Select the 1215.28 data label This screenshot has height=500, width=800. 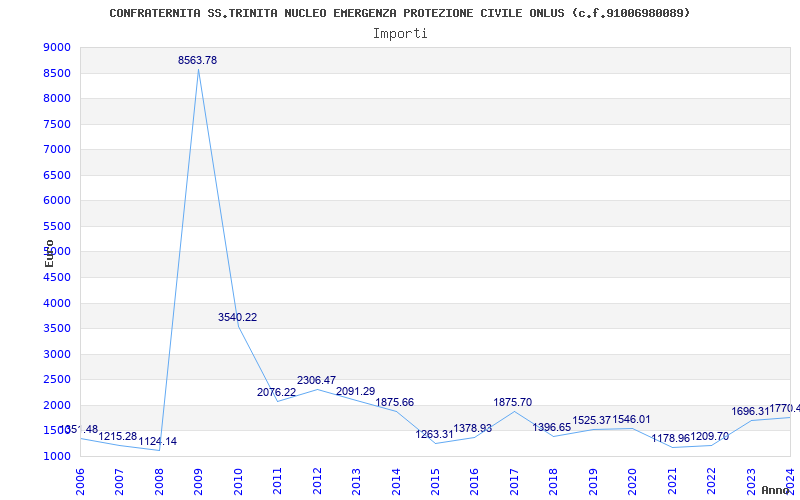pos(118,437)
